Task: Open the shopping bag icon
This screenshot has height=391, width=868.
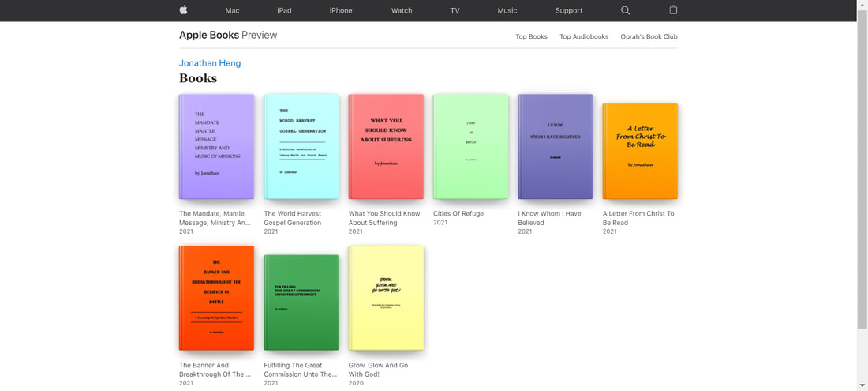Action: click(x=673, y=10)
